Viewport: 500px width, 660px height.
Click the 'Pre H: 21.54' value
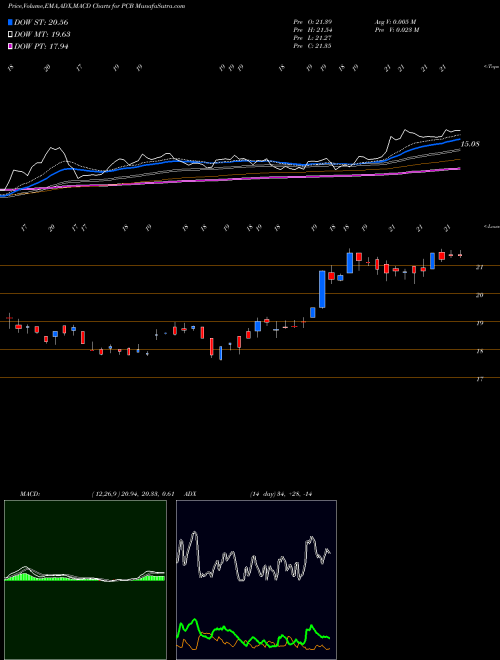(312, 30)
